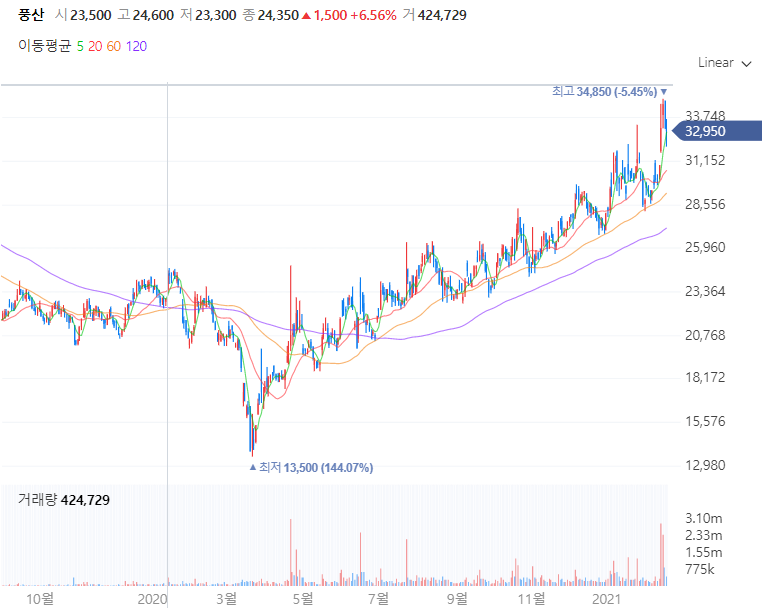
Task: Click the 10월 date axis label
Action: 40,599
